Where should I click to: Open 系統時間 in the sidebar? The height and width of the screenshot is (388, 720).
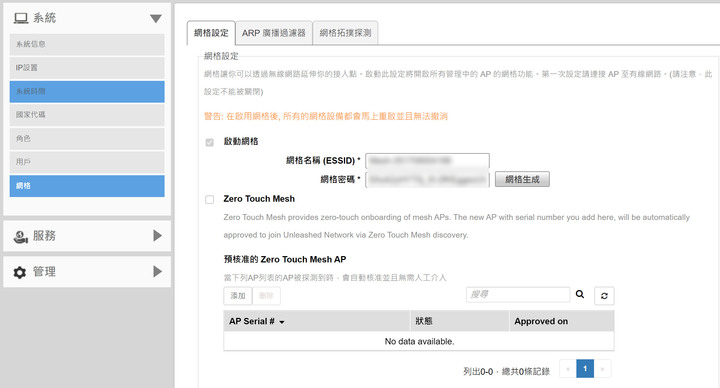[87, 91]
